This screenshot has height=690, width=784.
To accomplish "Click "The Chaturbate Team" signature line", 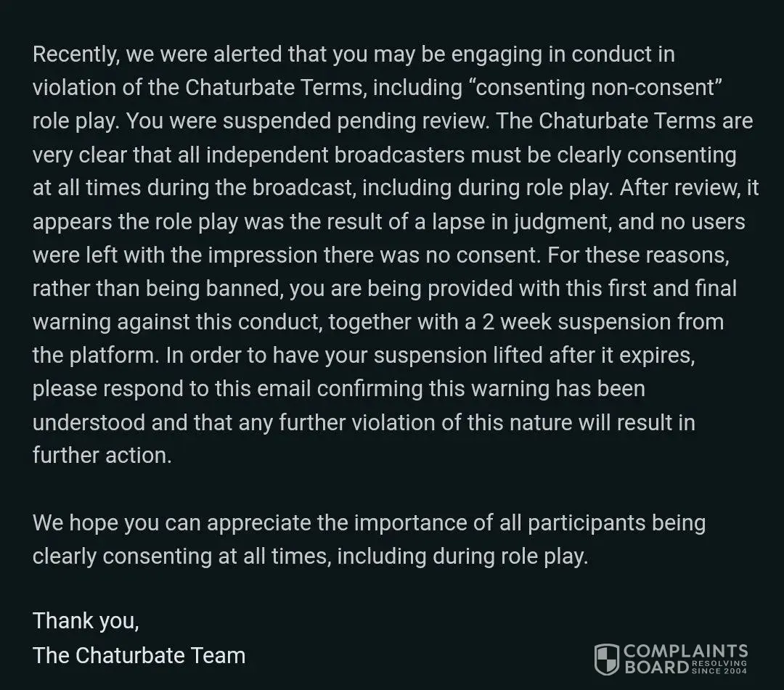I will click(x=139, y=655).
